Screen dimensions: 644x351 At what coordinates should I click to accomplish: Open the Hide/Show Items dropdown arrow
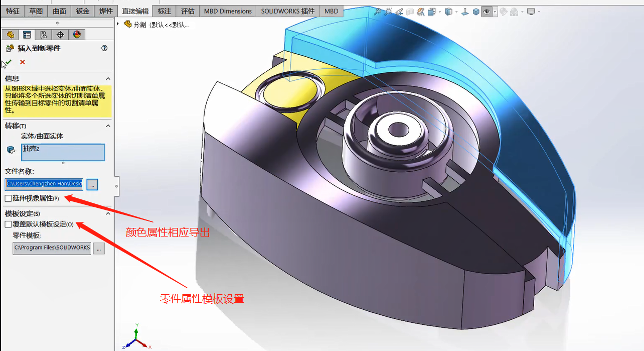(495, 12)
